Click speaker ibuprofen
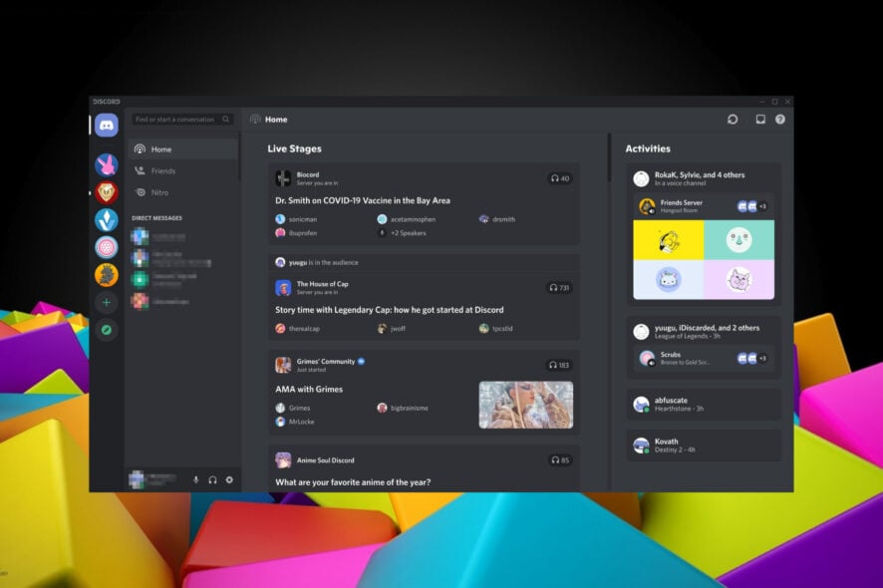The image size is (883, 588). click(296, 232)
